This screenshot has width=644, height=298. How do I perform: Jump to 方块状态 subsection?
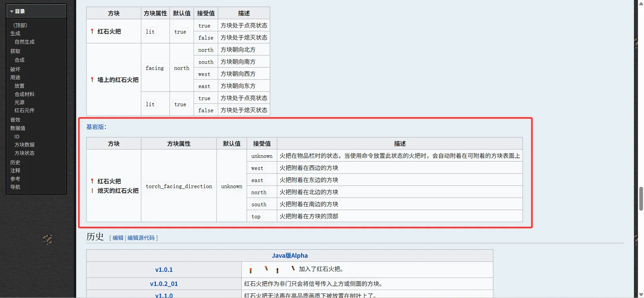25,153
